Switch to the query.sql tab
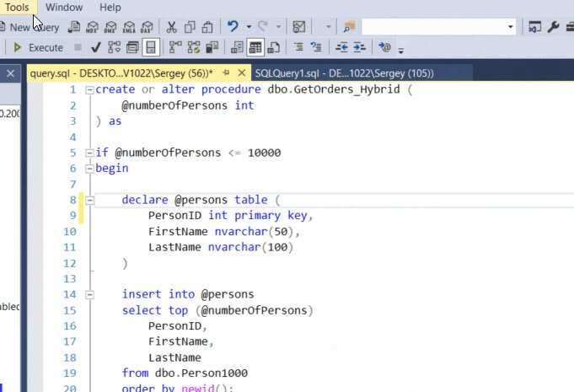Viewport: 574px width, 392px height. coord(121,73)
